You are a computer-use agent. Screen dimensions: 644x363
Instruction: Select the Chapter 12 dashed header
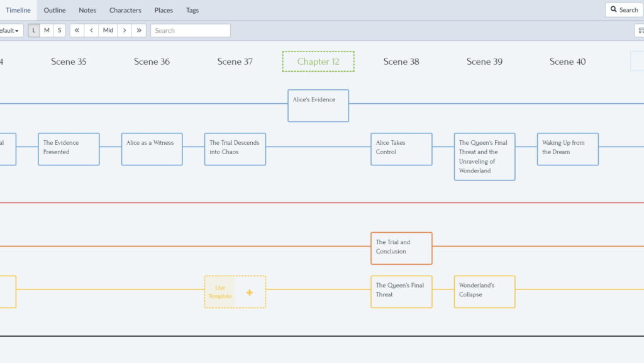tap(318, 62)
